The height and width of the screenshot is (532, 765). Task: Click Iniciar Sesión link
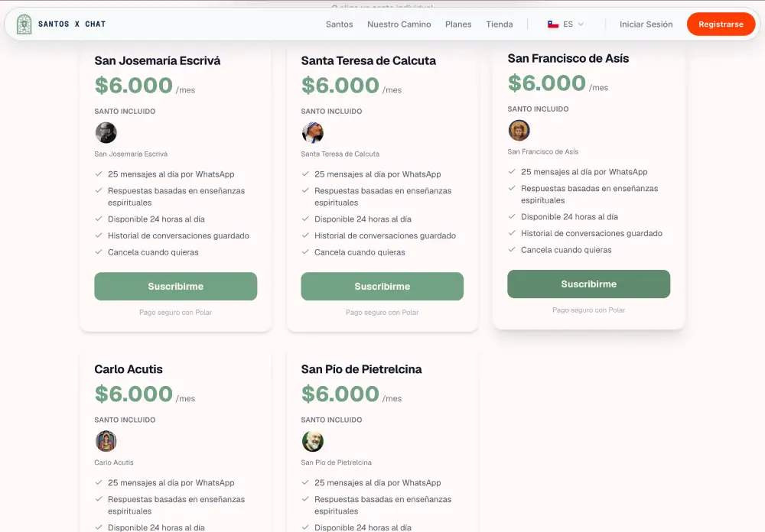click(x=646, y=24)
